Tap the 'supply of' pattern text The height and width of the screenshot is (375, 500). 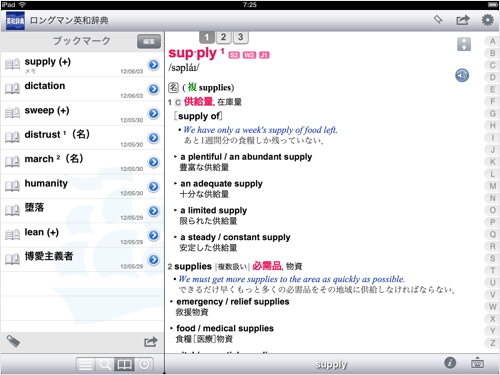pyautogui.click(x=198, y=116)
